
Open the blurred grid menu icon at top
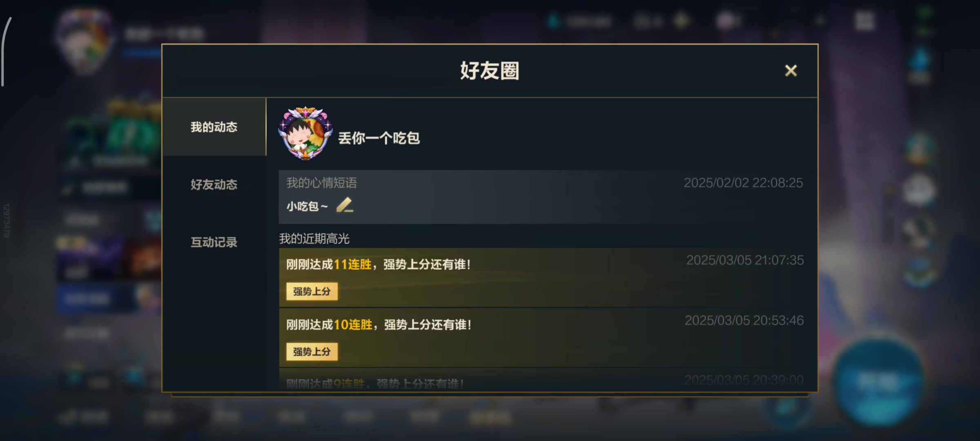coord(864,21)
